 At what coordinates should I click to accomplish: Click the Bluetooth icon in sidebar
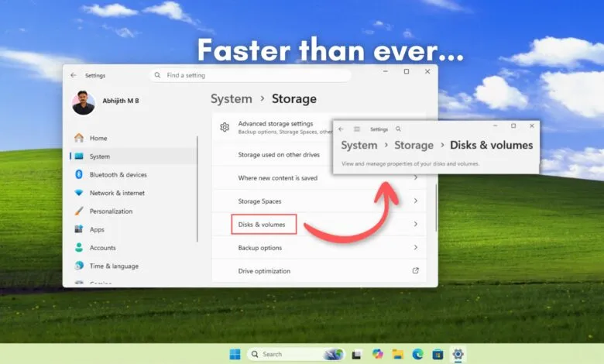79,174
